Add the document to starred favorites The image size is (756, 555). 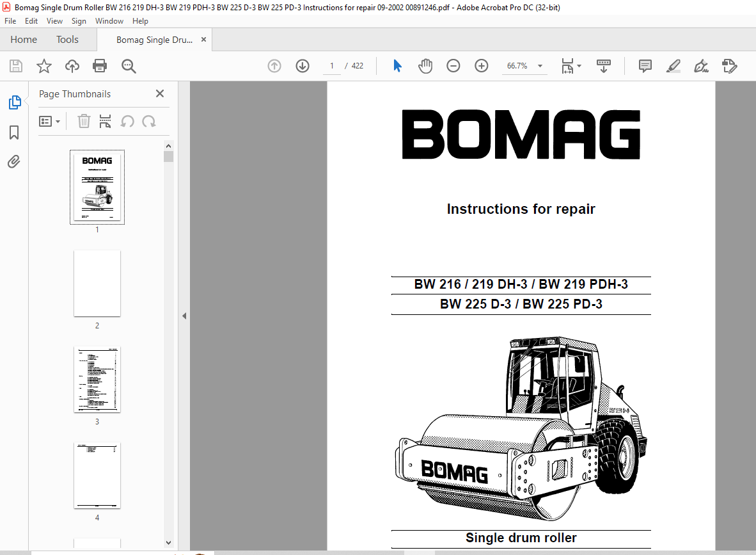44,66
